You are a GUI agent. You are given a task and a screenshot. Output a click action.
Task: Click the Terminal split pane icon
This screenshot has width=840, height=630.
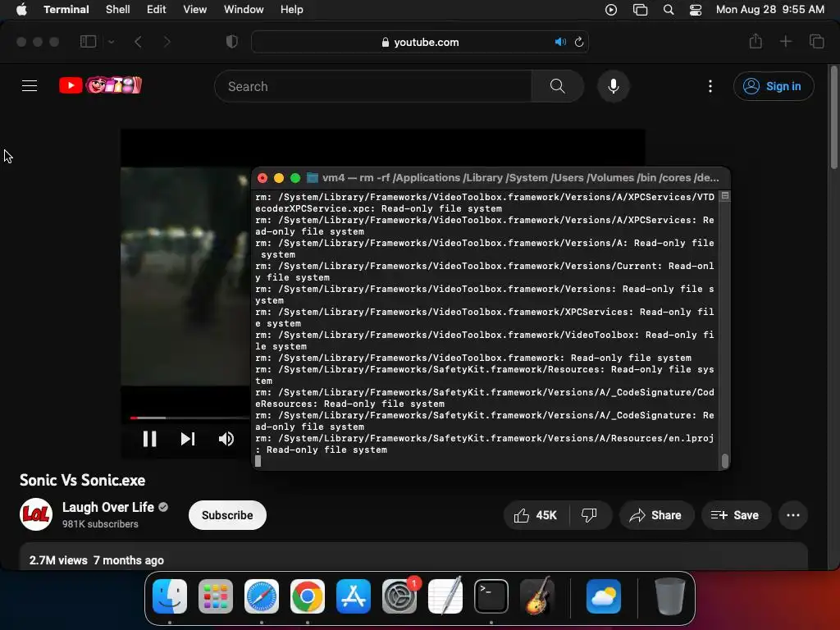pos(725,196)
